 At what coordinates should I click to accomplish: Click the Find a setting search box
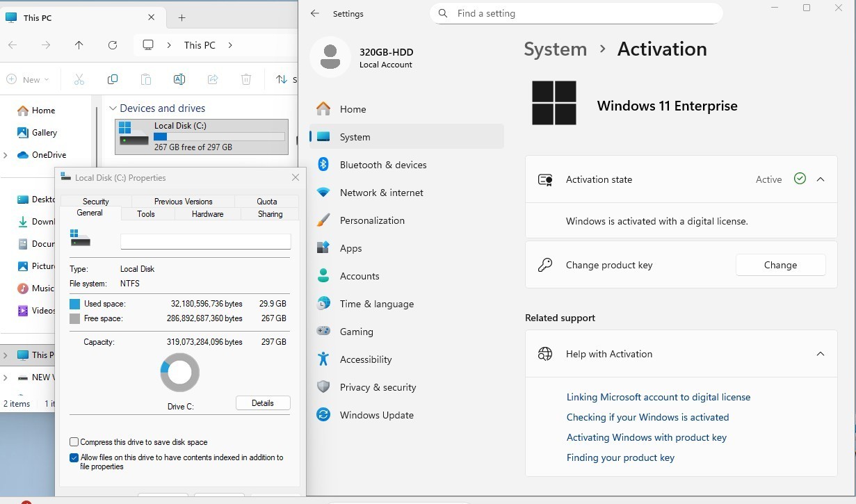coord(576,13)
